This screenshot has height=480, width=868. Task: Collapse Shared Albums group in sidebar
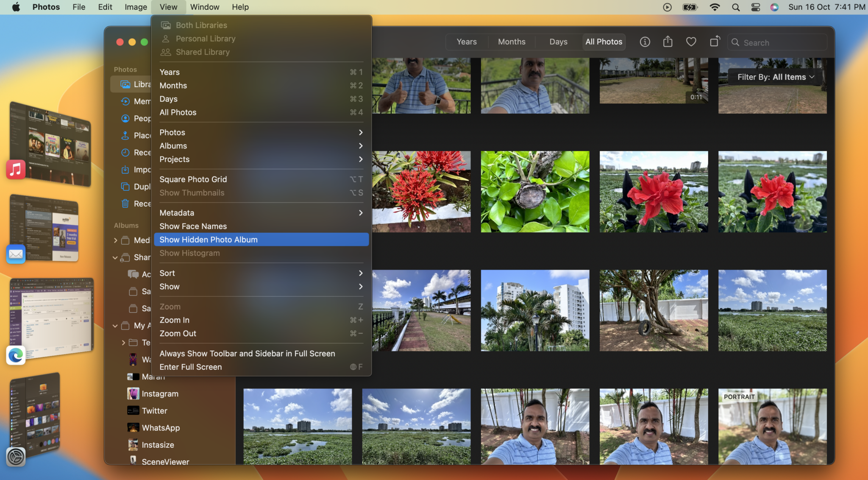pyautogui.click(x=115, y=257)
